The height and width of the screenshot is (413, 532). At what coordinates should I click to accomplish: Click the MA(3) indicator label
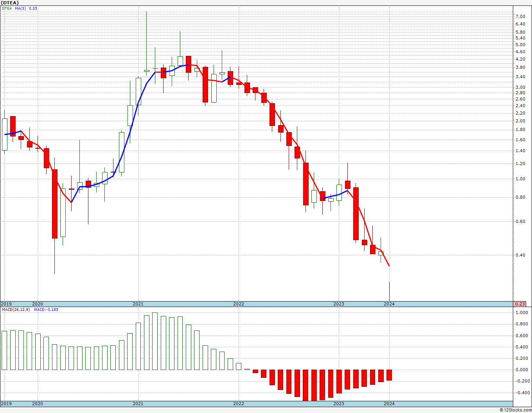click(x=20, y=8)
